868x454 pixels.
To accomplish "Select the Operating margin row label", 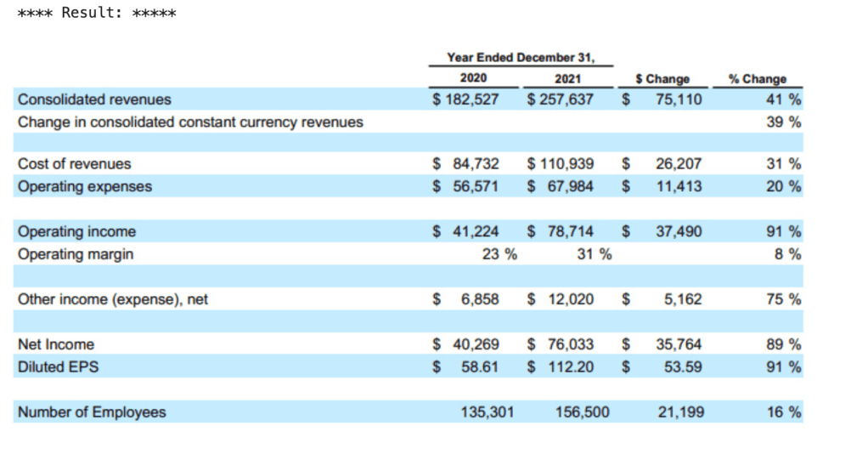I will point(76,253).
